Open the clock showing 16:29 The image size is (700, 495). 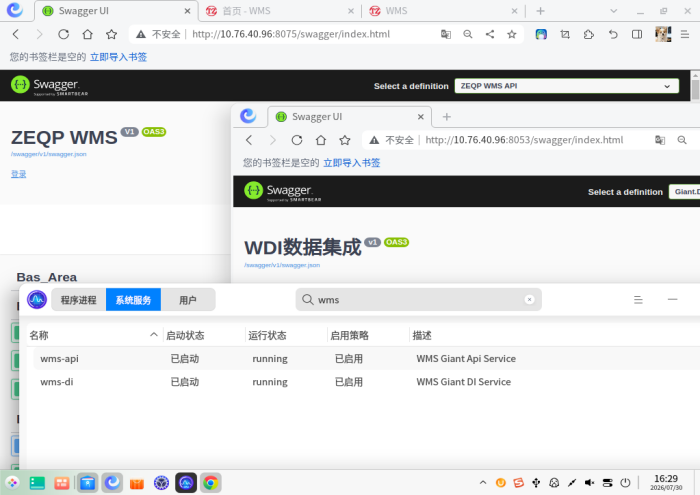[666, 483]
